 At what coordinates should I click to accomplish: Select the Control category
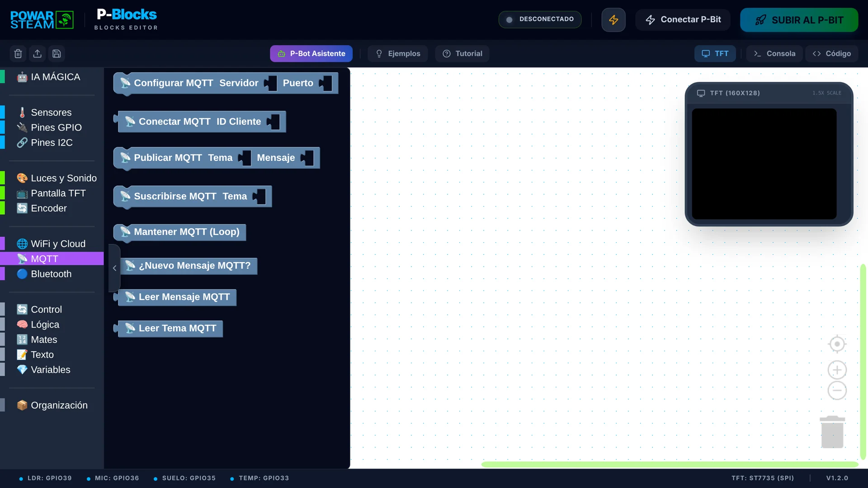pos(52,310)
